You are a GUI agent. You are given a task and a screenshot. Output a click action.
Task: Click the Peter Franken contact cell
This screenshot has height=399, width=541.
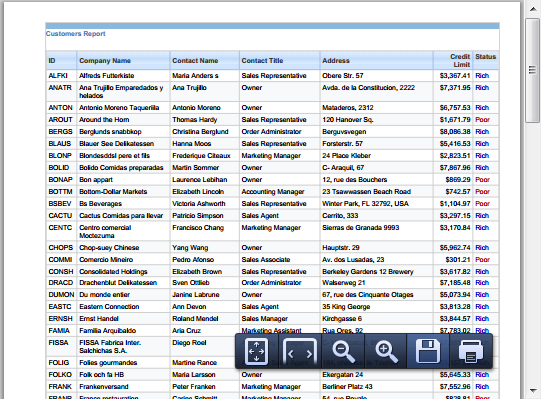tap(205, 387)
